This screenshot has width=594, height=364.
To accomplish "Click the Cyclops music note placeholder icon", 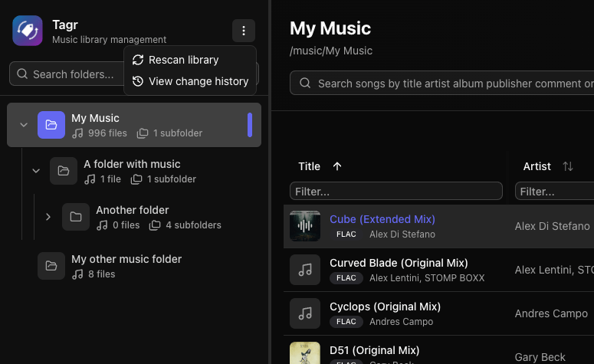I will [x=305, y=313].
